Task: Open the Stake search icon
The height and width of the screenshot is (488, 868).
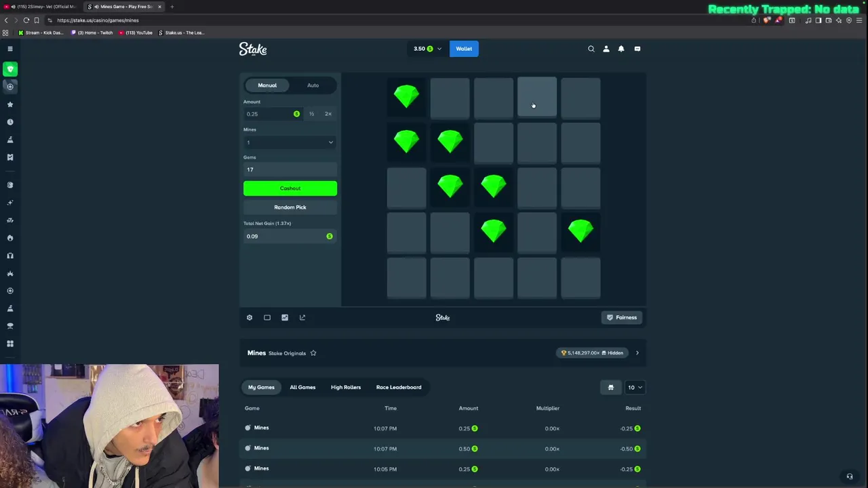Action: [x=591, y=49]
